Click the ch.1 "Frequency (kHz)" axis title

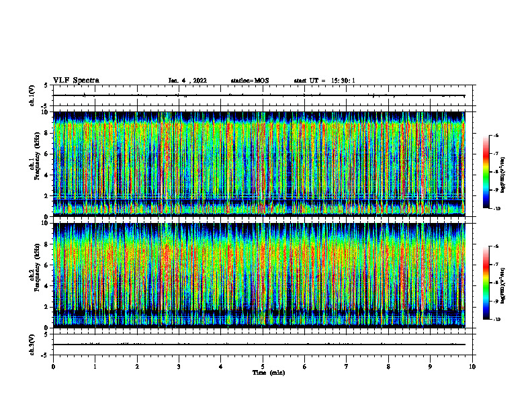pyautogui.click(x=37, y=156)
